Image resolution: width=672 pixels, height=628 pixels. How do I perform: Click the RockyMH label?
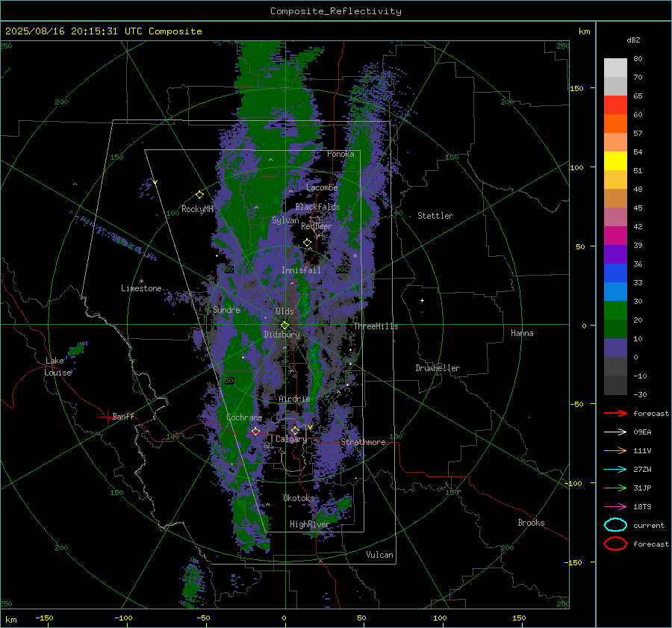click(x=197, y=209)
